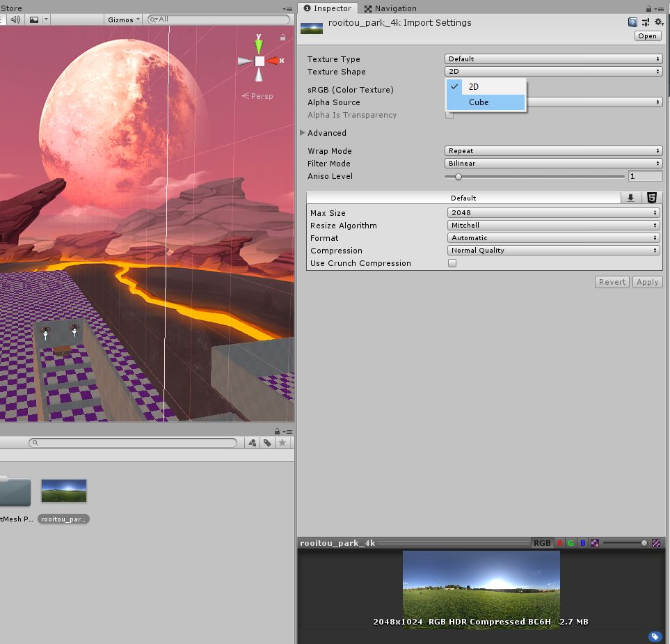Click search by type icon in Project
The image size is (670, 644).
click(x=252, y=443)
